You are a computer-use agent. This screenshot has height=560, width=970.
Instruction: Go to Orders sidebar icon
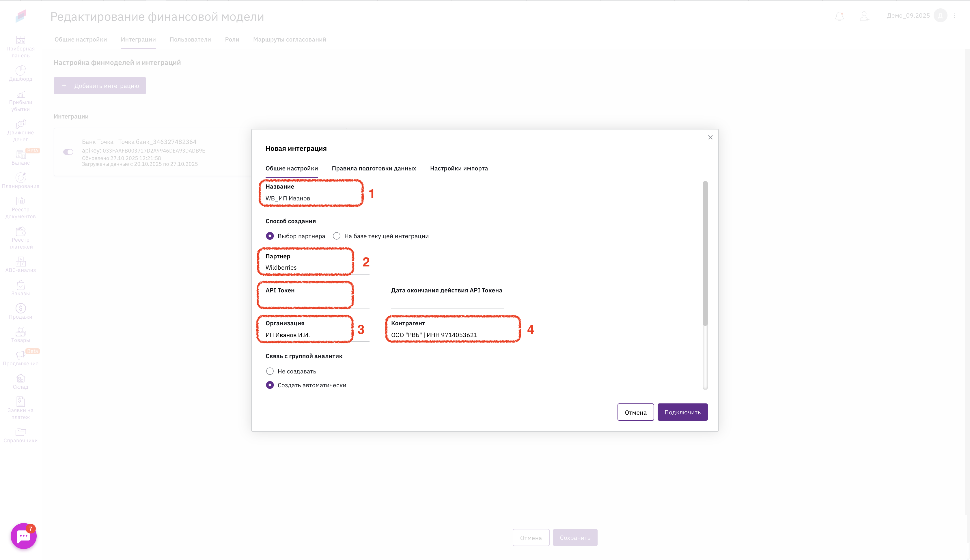click(x=20, y=288)
